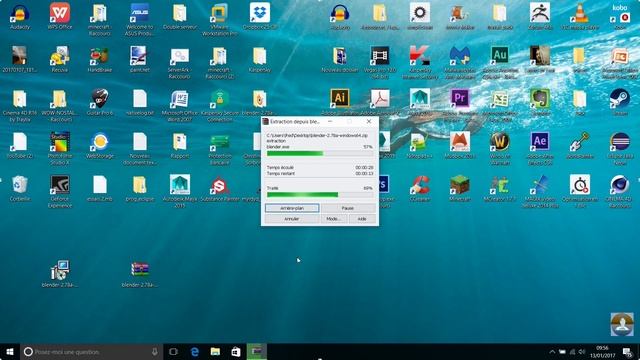640x360 pixels.
Task: Launch the Steam shortcut
Action: [620, 102]
